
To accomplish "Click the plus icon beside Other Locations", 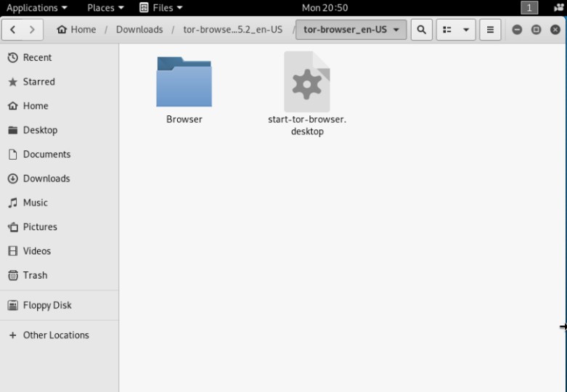I will [12, 335].
